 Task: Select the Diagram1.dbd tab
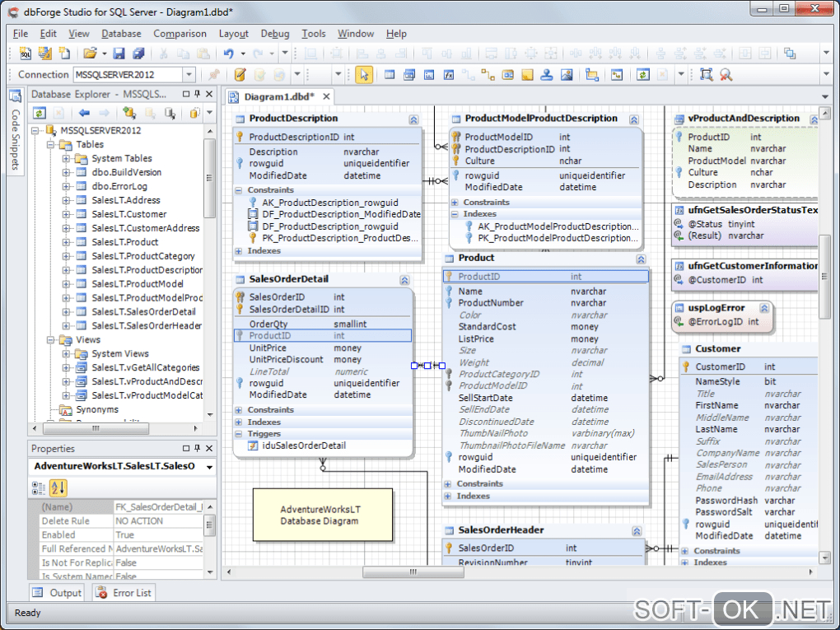(x=279, y=96)
